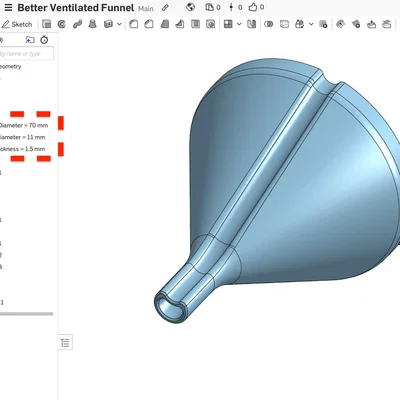Select the Modify fillet tool
Image resolution: width=400 pixels, height=400 pixels.
point(340,24)
